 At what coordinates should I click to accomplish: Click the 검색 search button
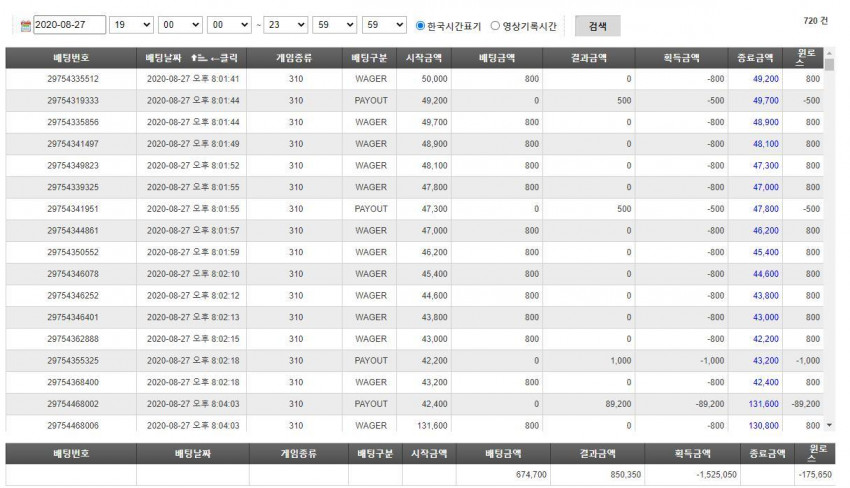597,26
